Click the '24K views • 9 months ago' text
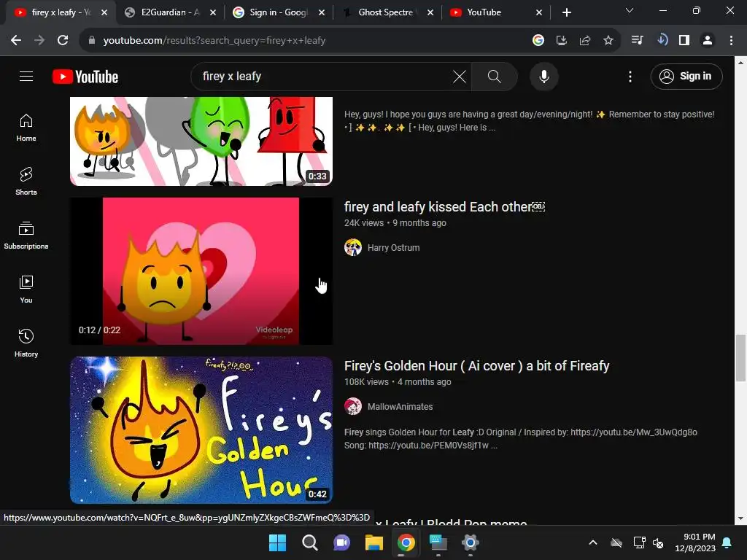This screenshot has width=747, height=560. 395,223
